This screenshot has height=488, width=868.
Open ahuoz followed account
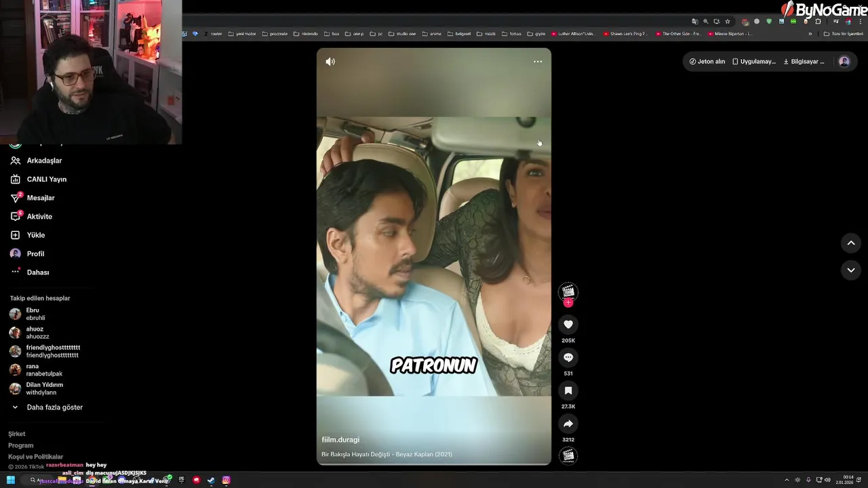29,333
